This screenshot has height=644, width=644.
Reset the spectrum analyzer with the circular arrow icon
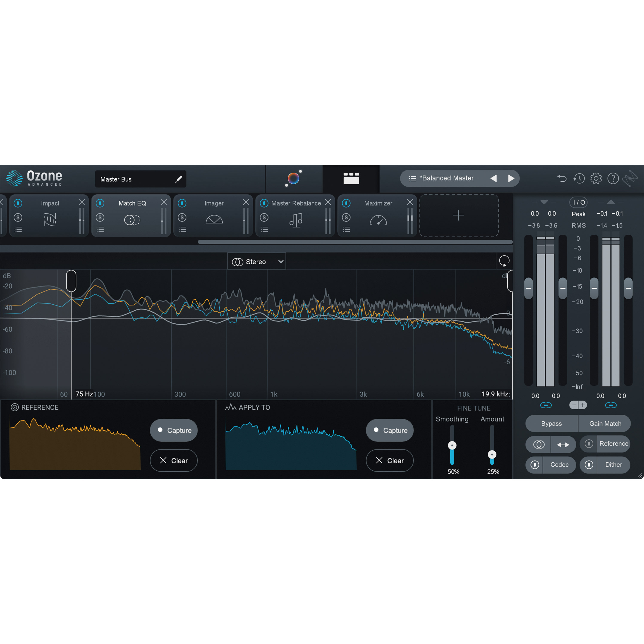(x=504, y=261)
